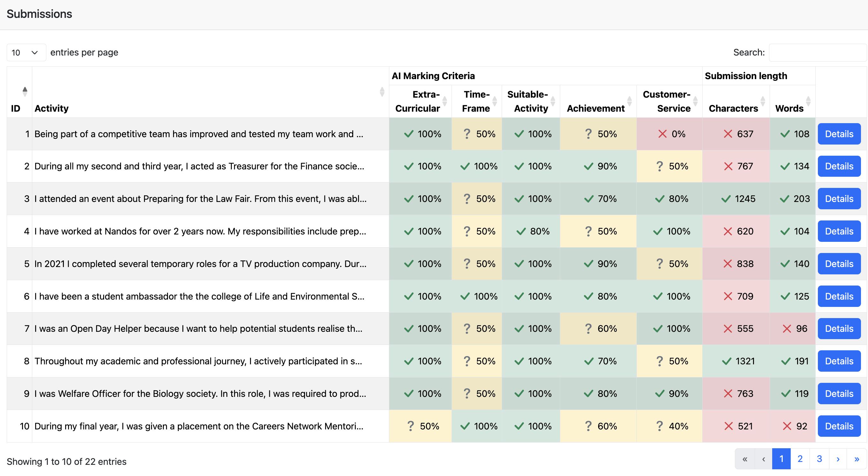Sort by Words column
The width and height of the screenshot is (868, 476).
808,101
